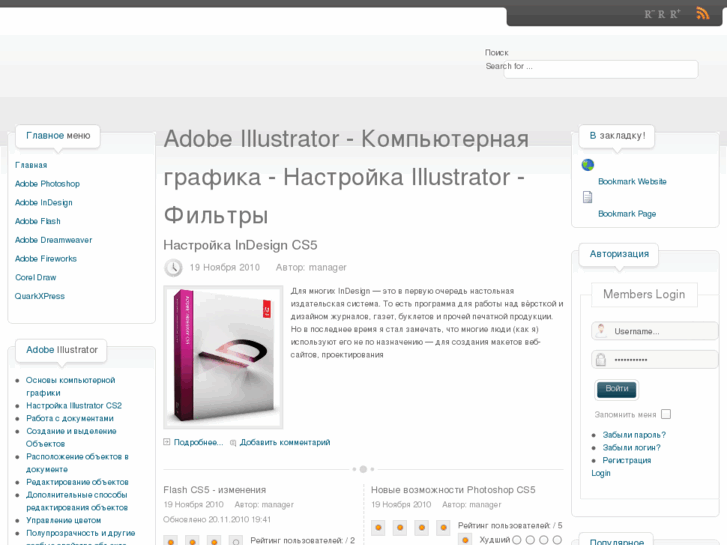Open Adobe Fireworks menu item
The height and width of the screenshot is (545, 727).
tap(46, 258)
